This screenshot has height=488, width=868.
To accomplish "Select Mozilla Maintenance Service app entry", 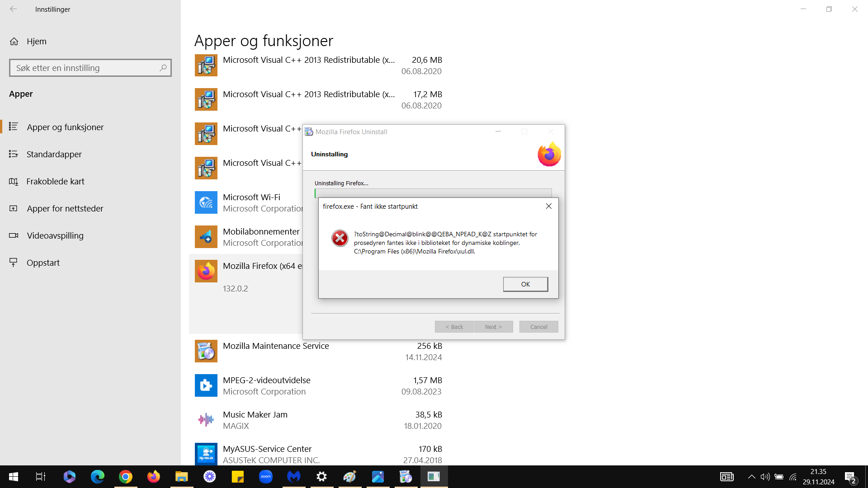I will pyautogui.click(x=318, y=351).
